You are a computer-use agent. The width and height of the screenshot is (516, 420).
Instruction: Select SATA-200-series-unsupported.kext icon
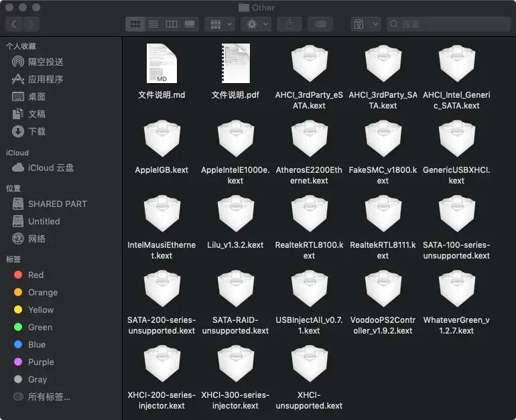162,289
